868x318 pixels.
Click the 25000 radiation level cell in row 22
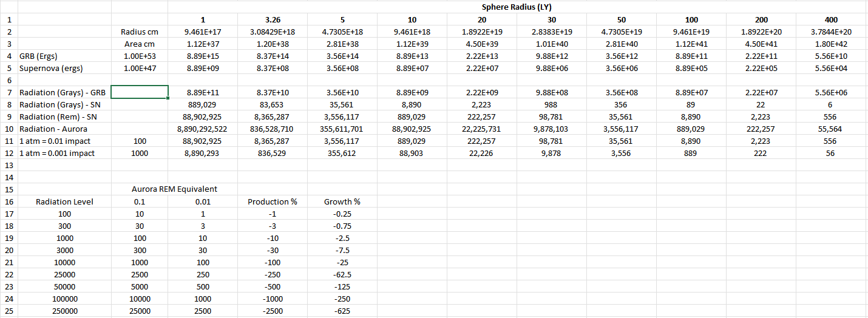[x=64, y=274]
